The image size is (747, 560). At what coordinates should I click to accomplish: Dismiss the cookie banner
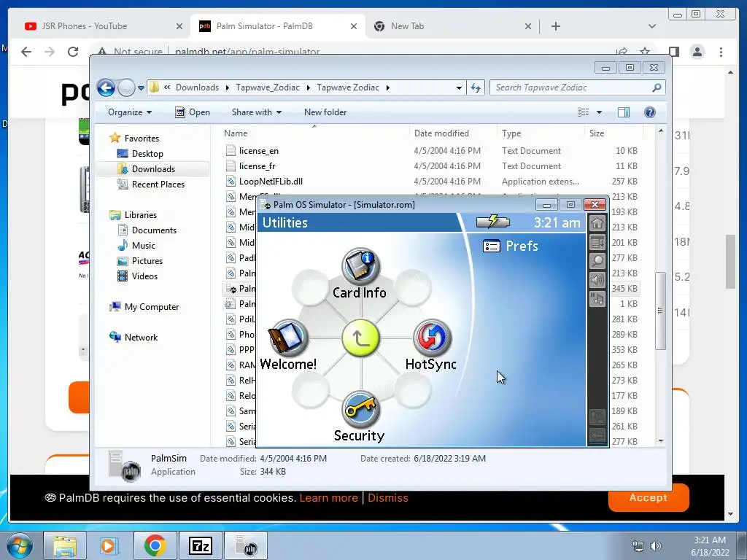[x=388, y=498]
